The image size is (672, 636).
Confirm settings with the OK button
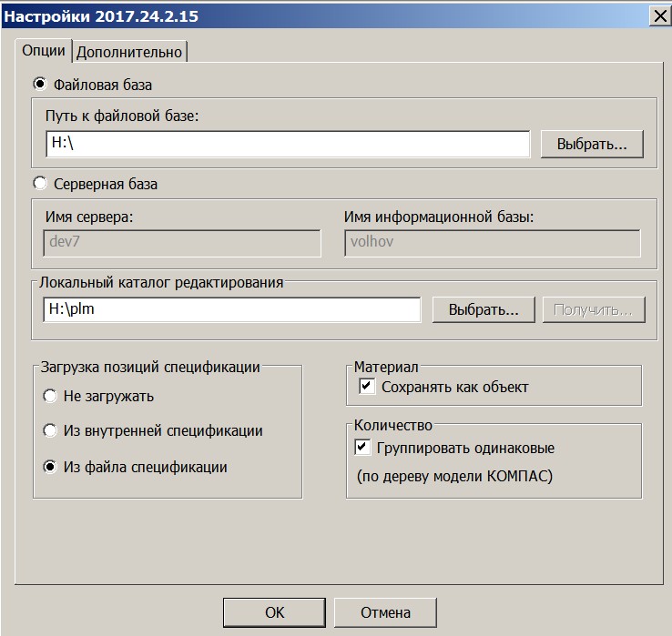[x=274, y=612]
